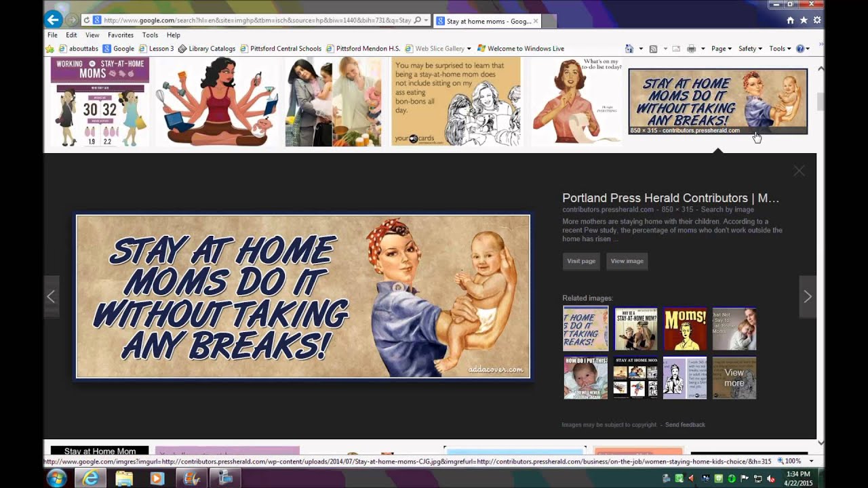This screenshot has width=868, height=488.
Task: Open the abouttabs favorite link
Action: [79, 49]
